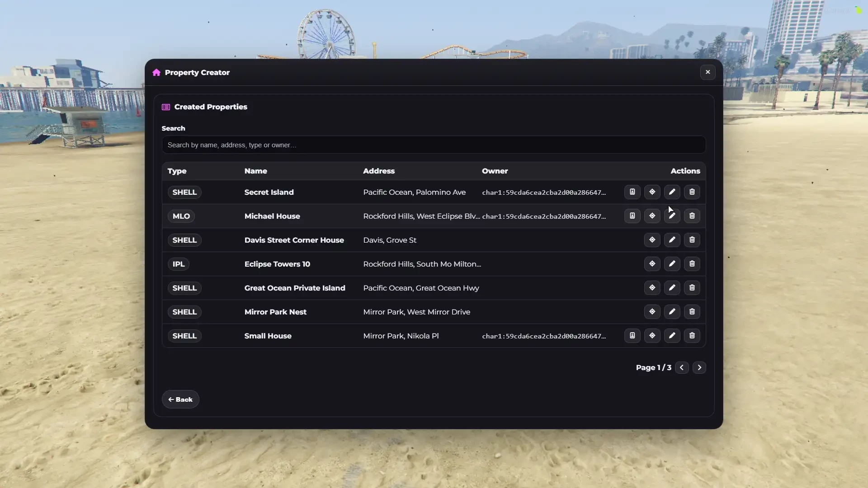
Task: Edit the Secret Island property
Action: tap(672, 192)
